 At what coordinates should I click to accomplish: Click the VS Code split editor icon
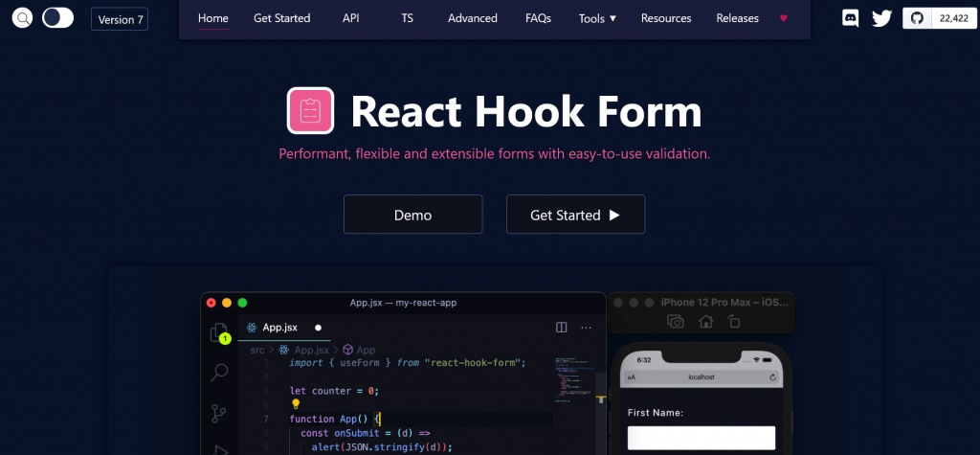[561, 328]
